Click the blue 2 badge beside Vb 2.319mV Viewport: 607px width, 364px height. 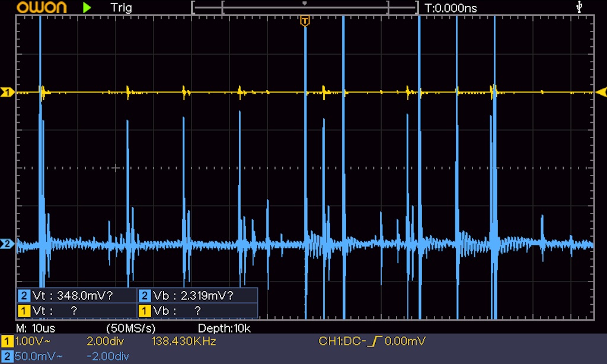click(145, 296)
